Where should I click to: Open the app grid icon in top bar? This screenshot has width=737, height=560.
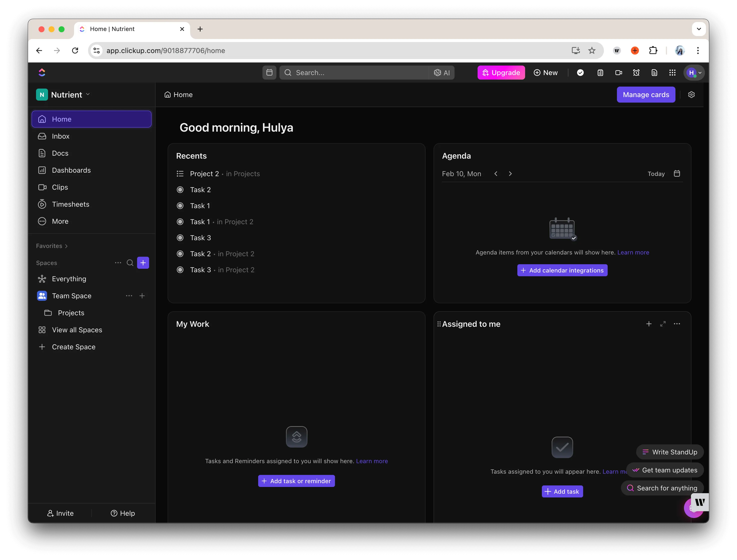[672, 72]
